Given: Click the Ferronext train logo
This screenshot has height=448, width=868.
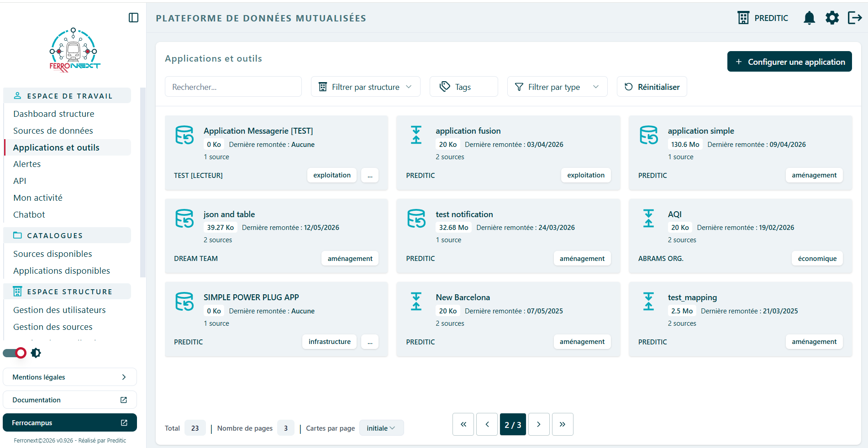Looking at the screenshot, I should coord(74,50).
